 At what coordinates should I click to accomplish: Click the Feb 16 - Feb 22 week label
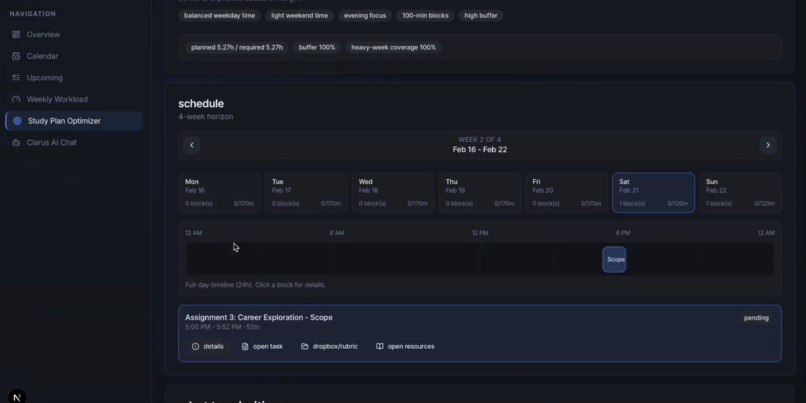[480, 150]
